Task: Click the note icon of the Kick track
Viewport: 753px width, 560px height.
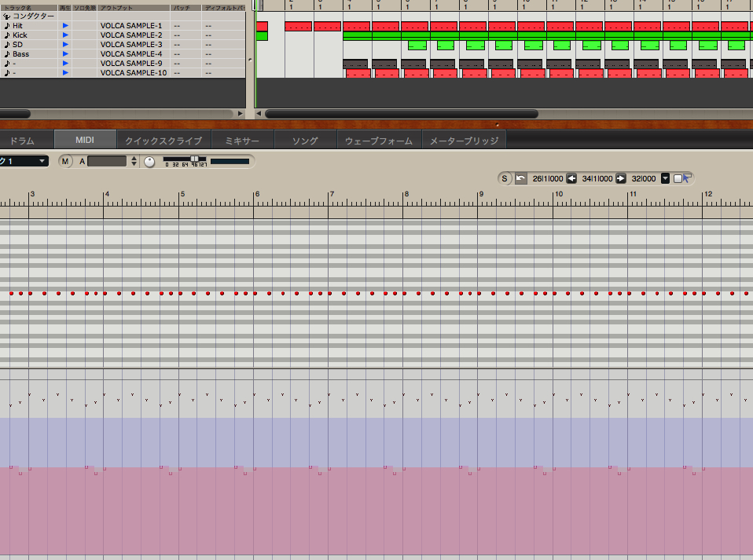Action: 7,35
